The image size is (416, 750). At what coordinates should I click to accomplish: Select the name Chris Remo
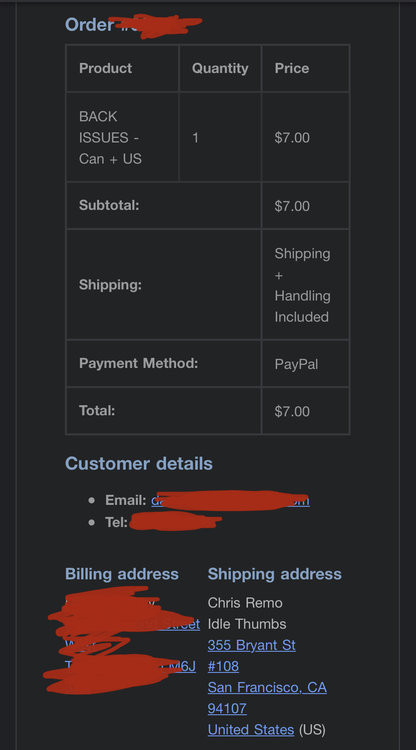(245, 603)
